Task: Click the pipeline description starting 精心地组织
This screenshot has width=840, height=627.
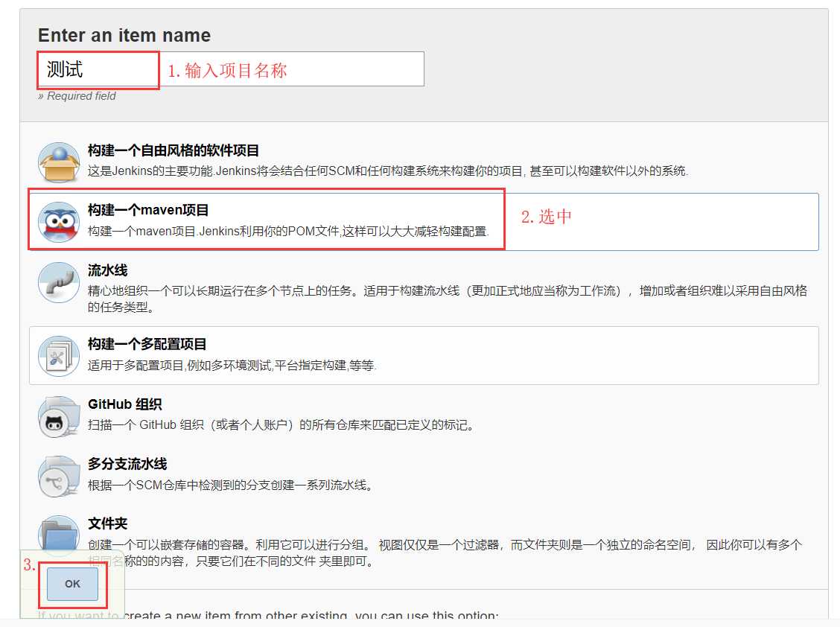Action: [448, 299]
